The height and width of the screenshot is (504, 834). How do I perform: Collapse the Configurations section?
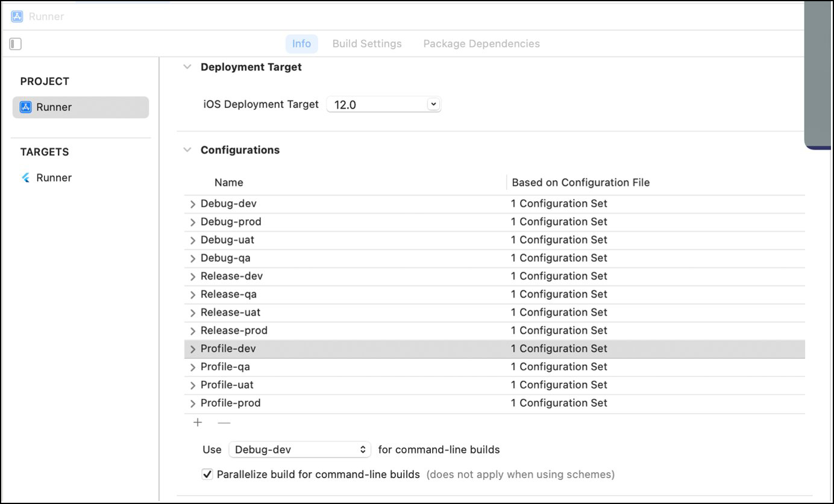(187, 150)
